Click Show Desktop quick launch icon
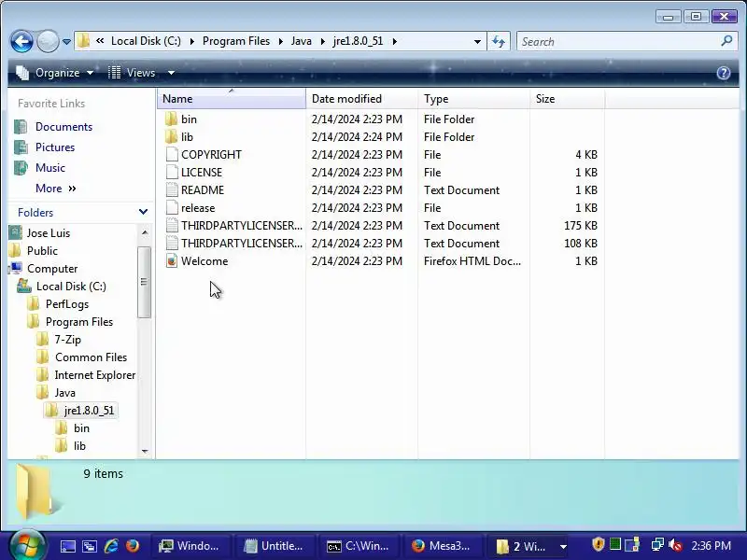Image resolution: width=747 pixels, height=560 pixels. tap(67, 546)
